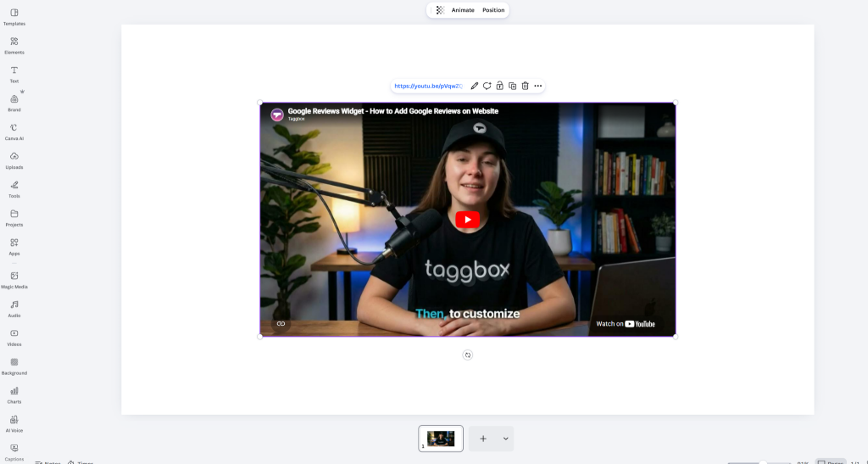The height and width of the screenshot is (464, 868).
Task: Play the embedded YouTube video
Action: [468, 220]
